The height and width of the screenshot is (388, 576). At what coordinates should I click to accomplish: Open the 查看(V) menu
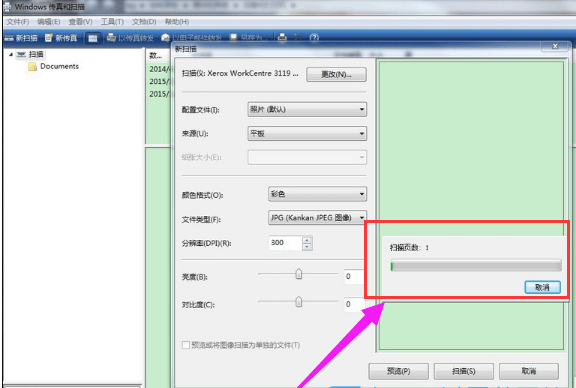(80, 22)
